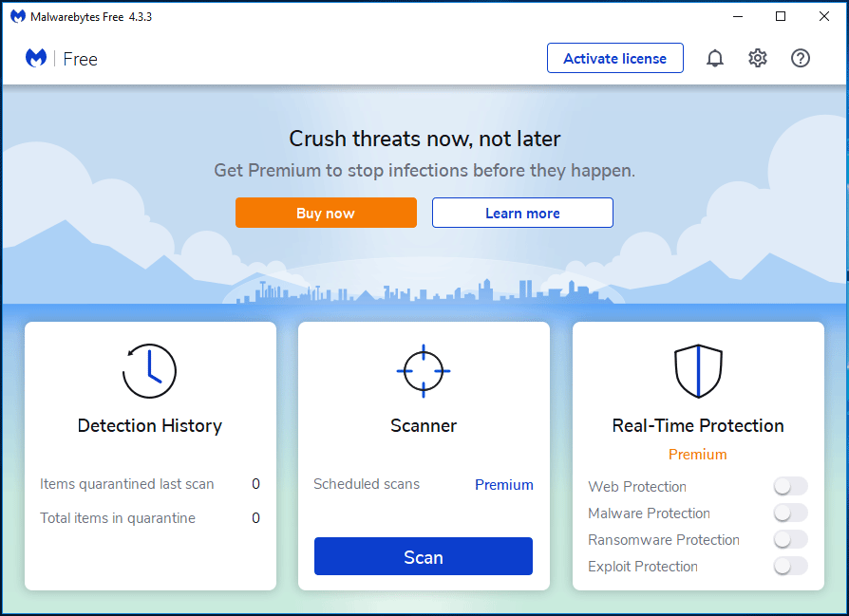Select the Detection History clock icon
Viewport: 849px width, 616px height.
[150, 370]
